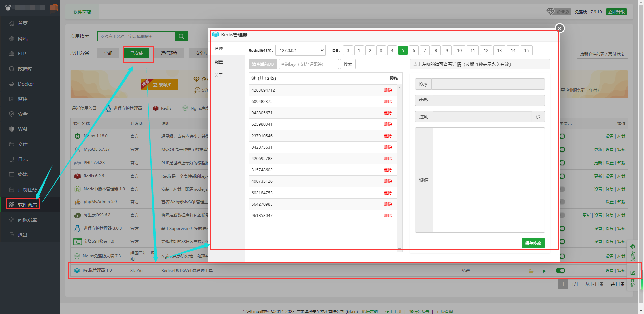This screenshot has width=644, height=314.
Task: Toggle homepage display for Redis管理器 1.0
Action: coord(560,271)
